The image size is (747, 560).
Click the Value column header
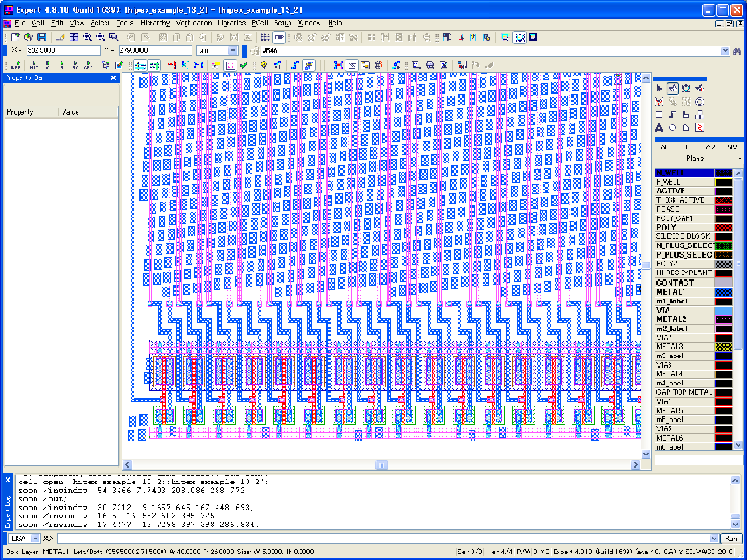click(x=71, y=111)
